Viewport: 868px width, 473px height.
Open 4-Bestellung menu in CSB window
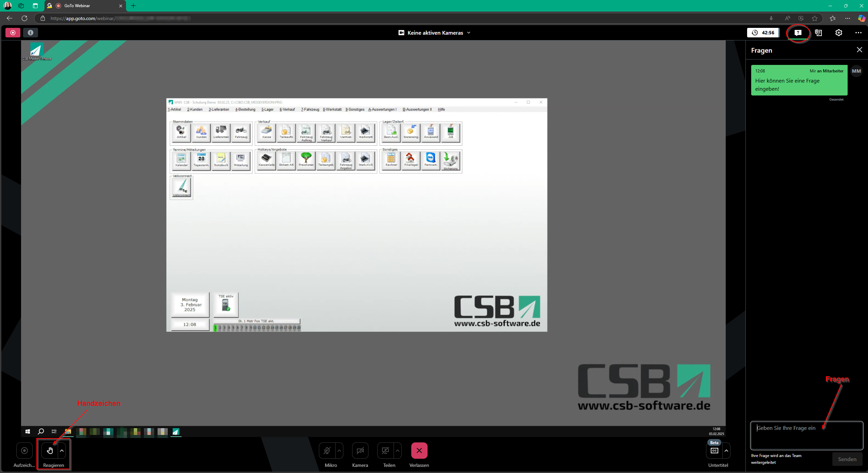tap(245, 109)
